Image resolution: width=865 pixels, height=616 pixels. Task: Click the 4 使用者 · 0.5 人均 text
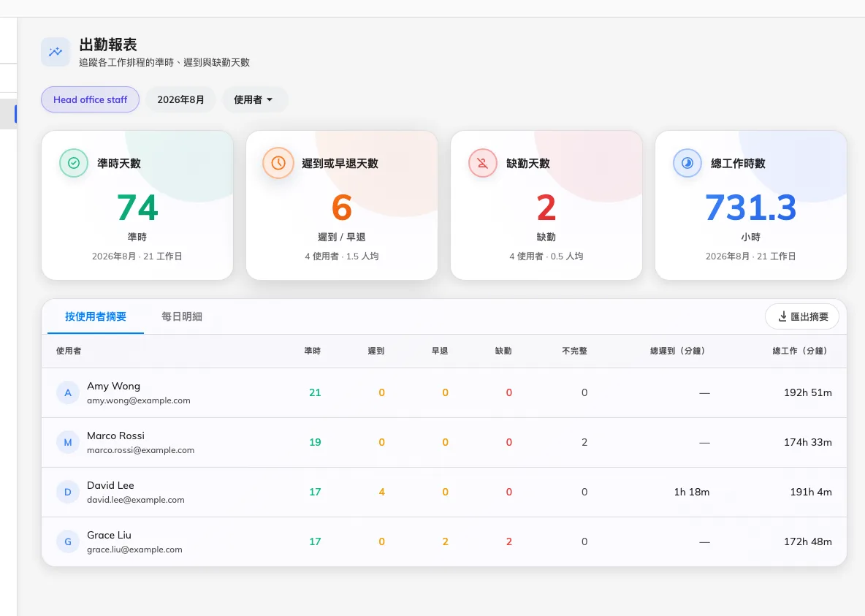click(x=546, y=256)
